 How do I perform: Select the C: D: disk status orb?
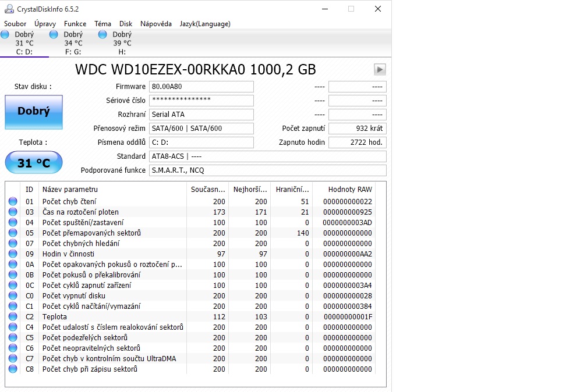5,34
